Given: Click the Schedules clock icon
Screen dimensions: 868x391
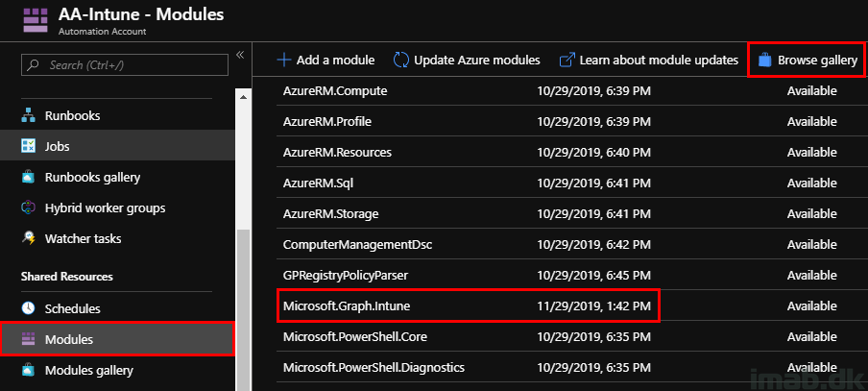Looking at the screenshot, I should (28, 308).
